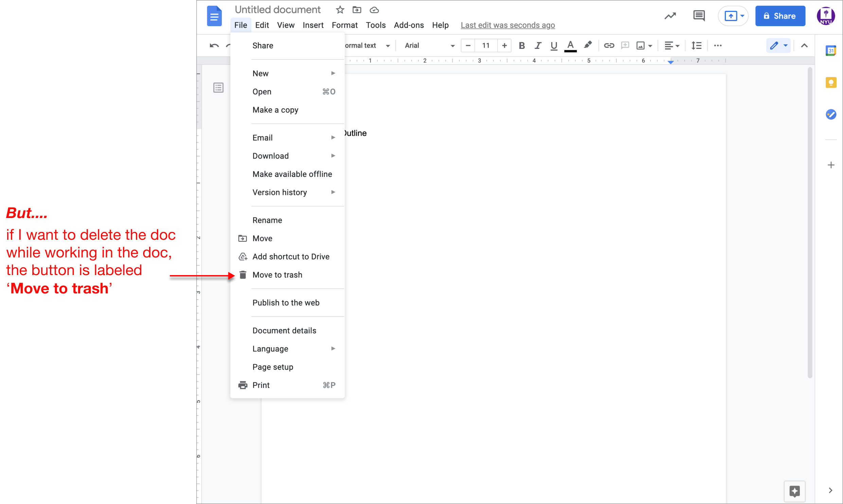Open the comment history icon
843x504 pixels.
point(699,16)
